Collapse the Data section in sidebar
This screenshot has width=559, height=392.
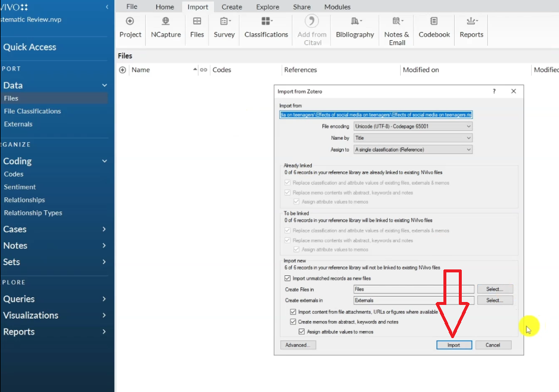click(x=104, y=85)
